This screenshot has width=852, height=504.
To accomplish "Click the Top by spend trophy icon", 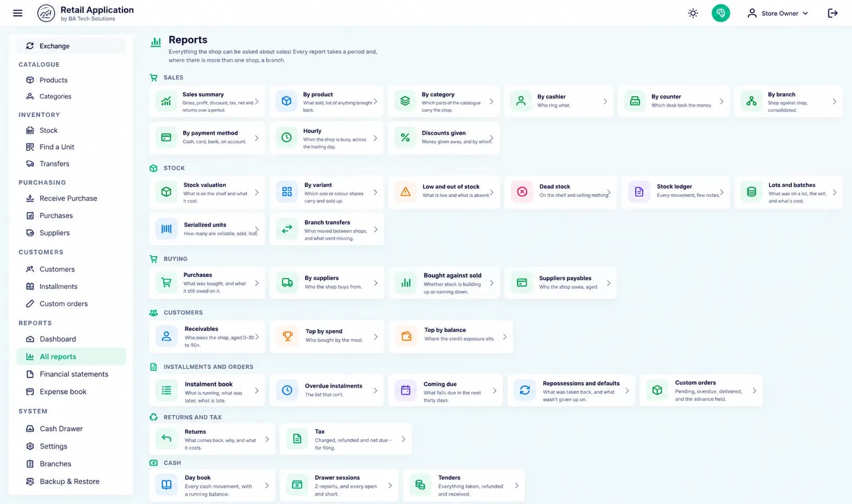I will (x=287, y=336).
